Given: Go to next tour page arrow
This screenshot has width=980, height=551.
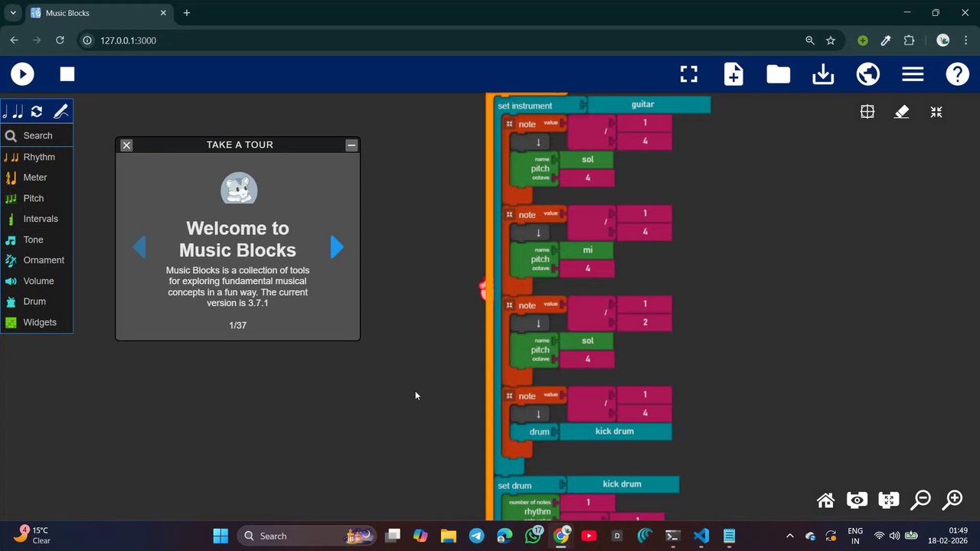Looking at the screenshot, I should coord(337,246).
